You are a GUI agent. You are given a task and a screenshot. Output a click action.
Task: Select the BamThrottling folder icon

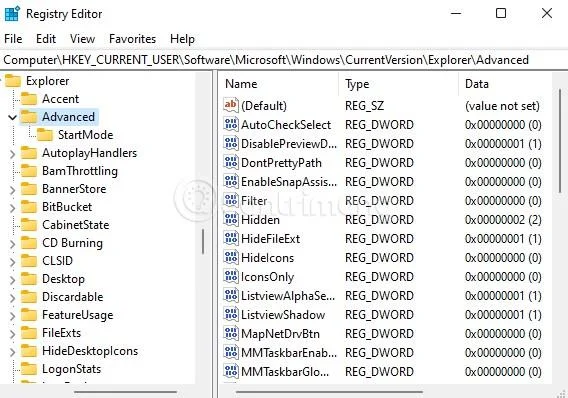click(29, 171)
